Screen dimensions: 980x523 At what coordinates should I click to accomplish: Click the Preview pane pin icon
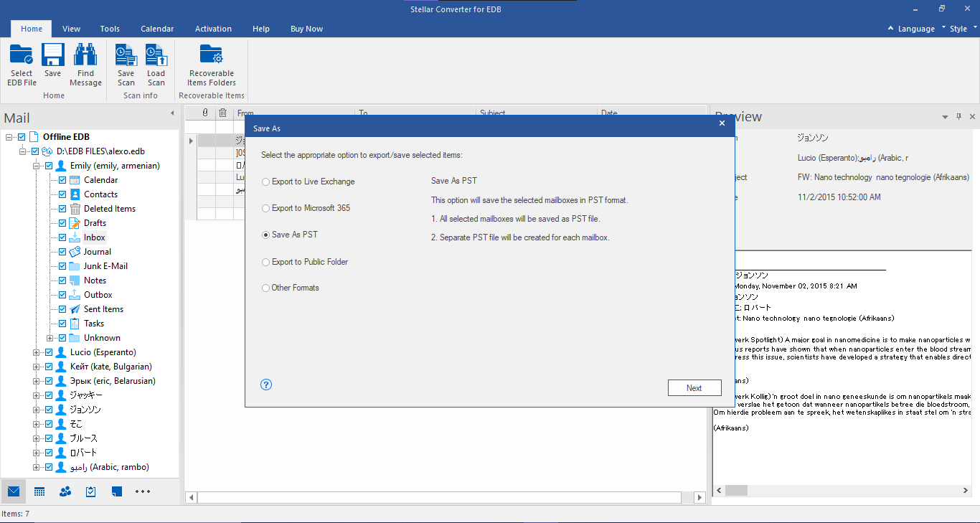(x=958, y=116)
